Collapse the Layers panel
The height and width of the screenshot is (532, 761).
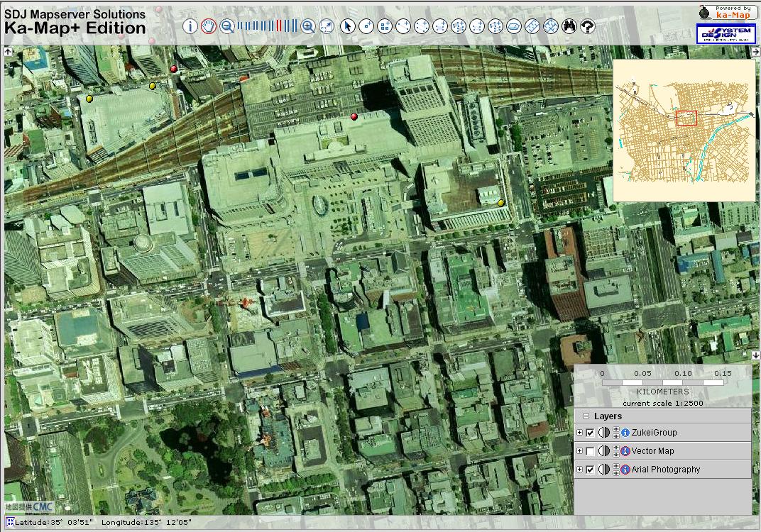click(x=586, y=416)
